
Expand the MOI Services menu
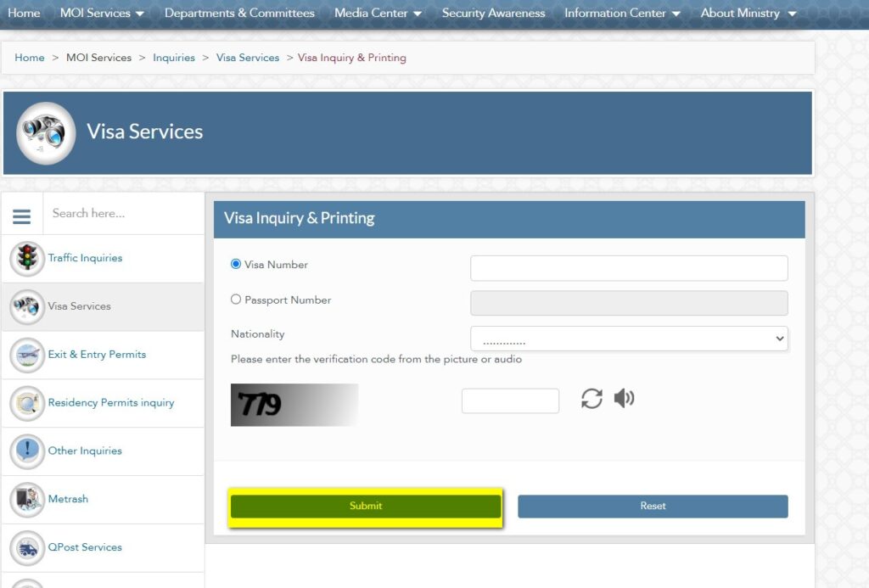click(102, 14)
